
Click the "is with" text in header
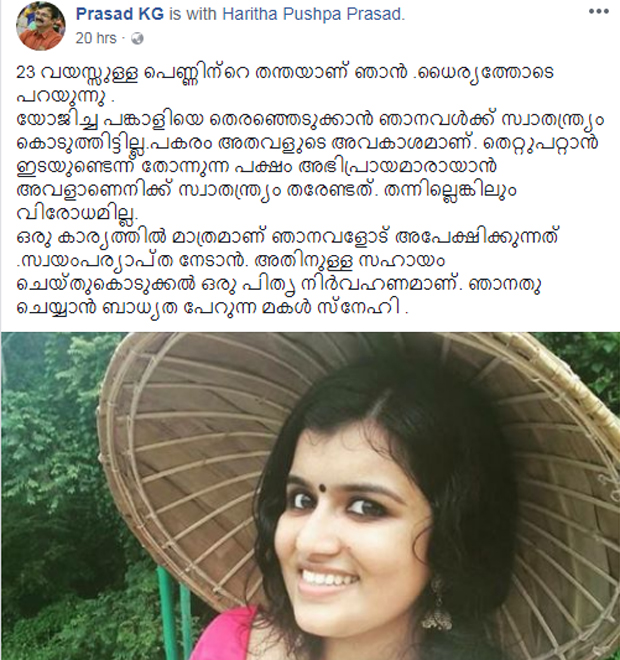(x=193, y=14)
